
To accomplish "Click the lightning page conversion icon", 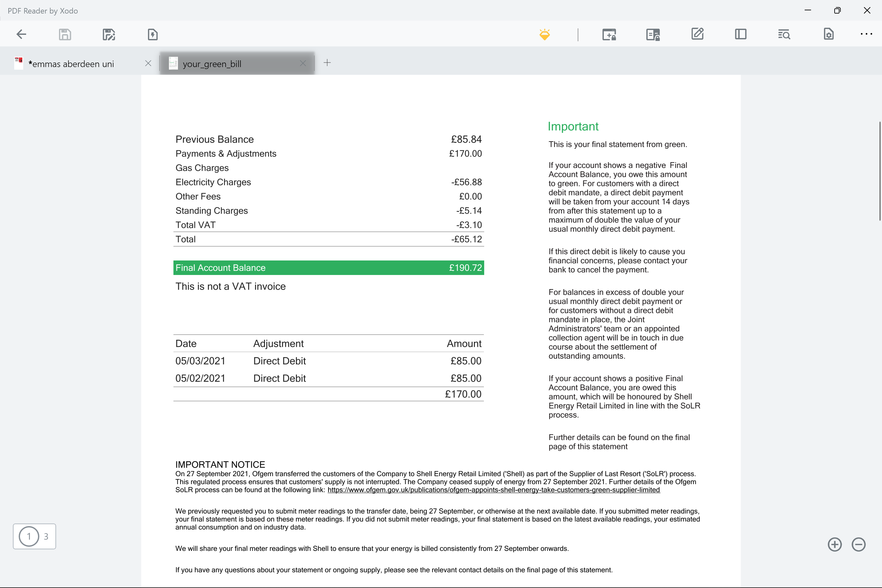I will coord(152,34).
